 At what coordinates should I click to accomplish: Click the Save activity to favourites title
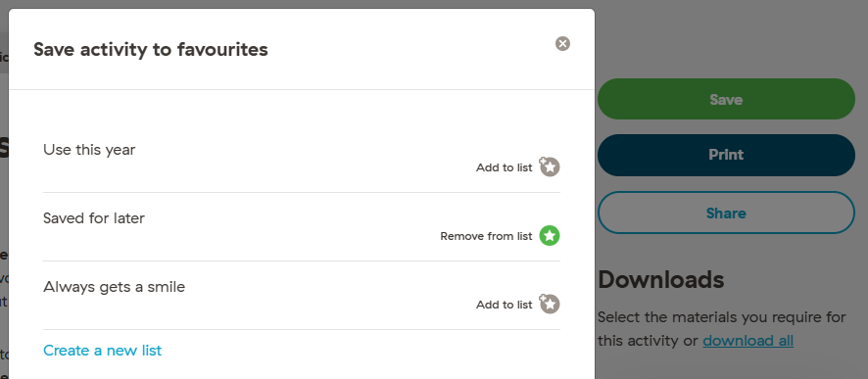151,50
